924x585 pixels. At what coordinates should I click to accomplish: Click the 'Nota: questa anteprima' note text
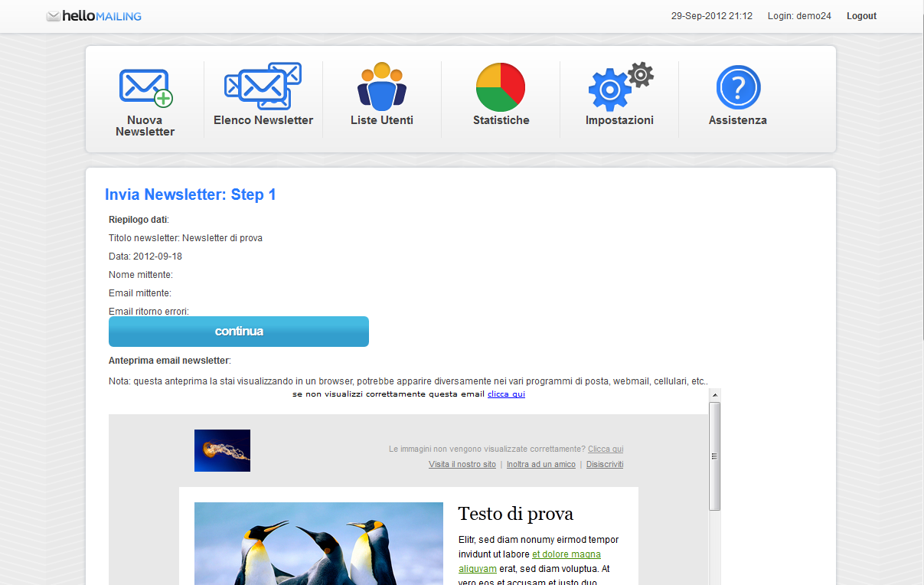point(408,381)
